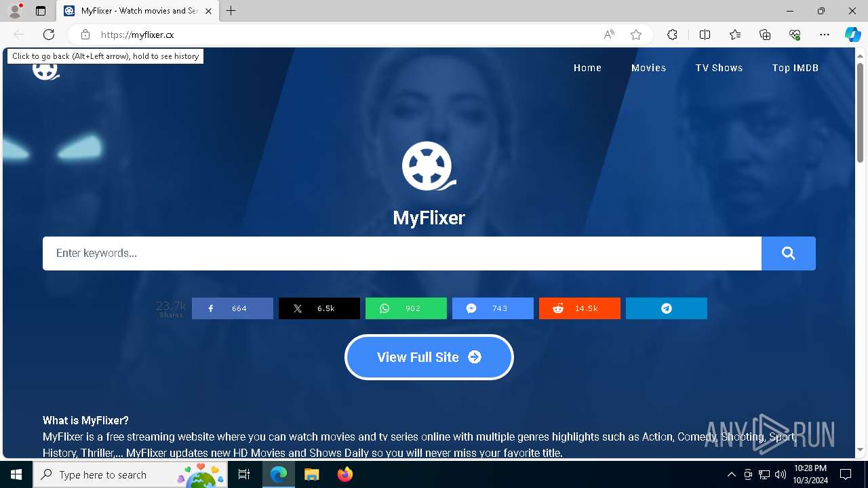View site information lock icon
This screenshot has width=868, height=488.
point(85,35)
